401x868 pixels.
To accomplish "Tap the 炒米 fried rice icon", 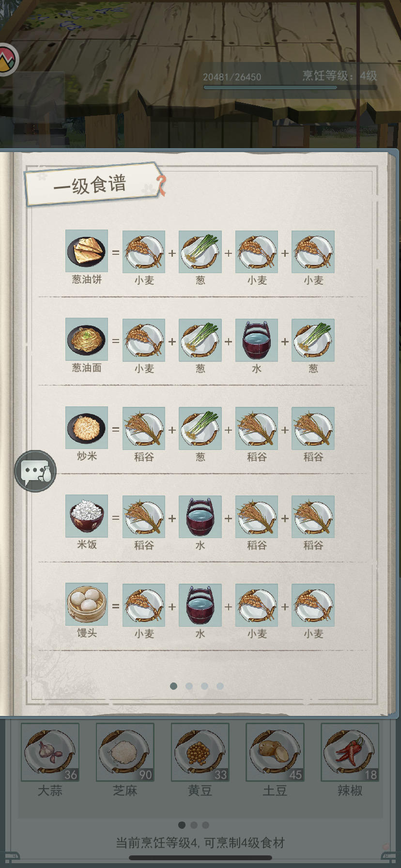I will (87, 428).
